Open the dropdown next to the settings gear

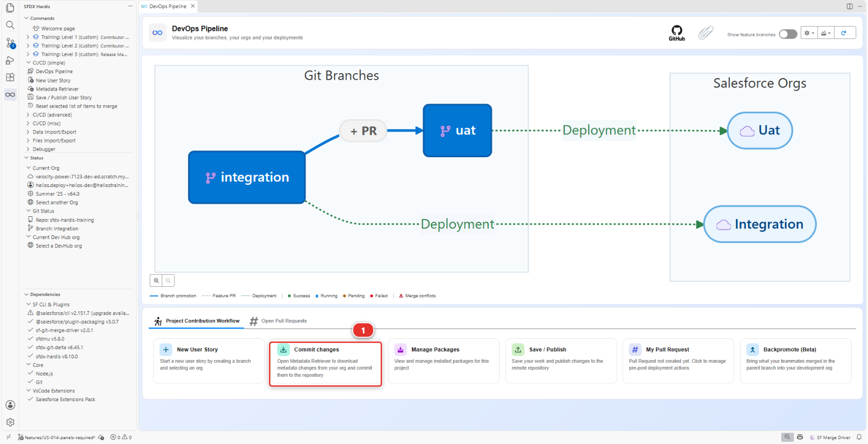point(826,33)
